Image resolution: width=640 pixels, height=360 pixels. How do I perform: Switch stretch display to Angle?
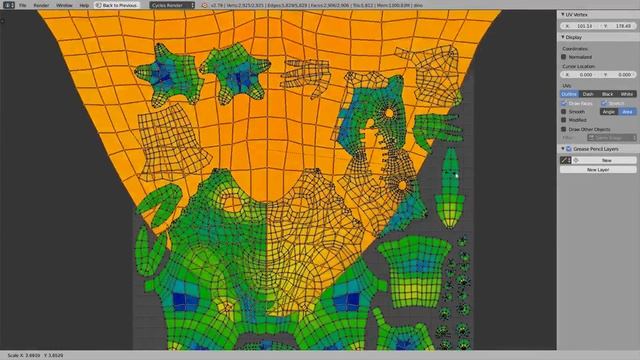tap(609, 111)
